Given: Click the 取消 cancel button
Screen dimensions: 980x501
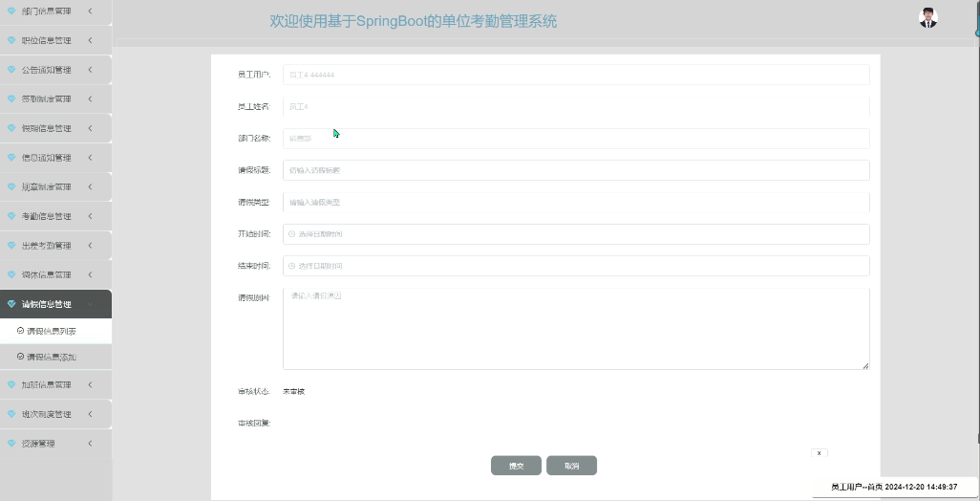Looking at the screenshot, I should point(572,466).
